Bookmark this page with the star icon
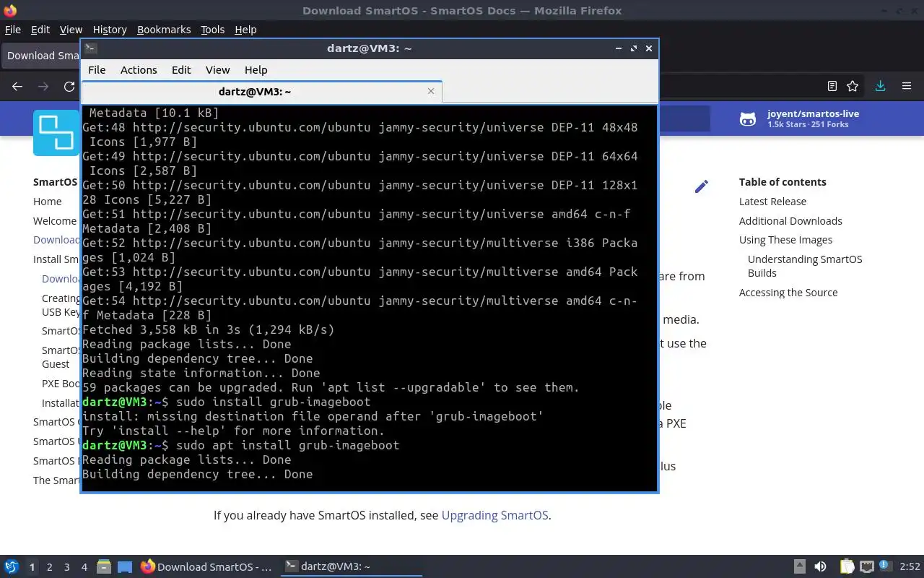The height and width of the screenshot is (578, 924). (x=853, y=86)
